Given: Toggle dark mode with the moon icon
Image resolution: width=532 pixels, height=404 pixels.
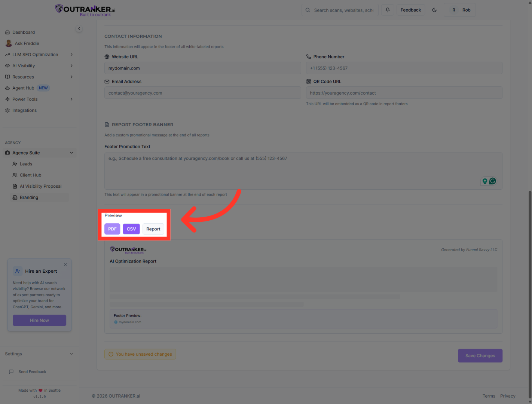Looking at the screenshot, I should (434, 10).
